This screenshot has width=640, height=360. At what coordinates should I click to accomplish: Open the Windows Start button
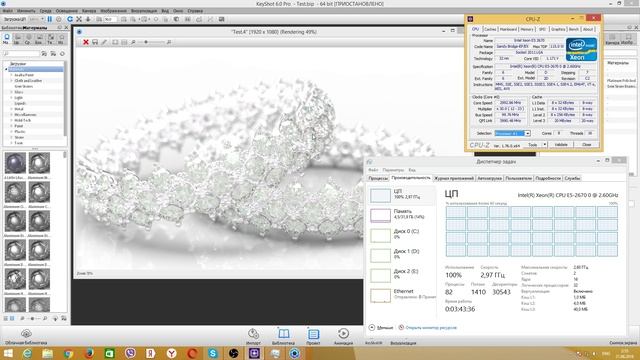pos(8,353)
